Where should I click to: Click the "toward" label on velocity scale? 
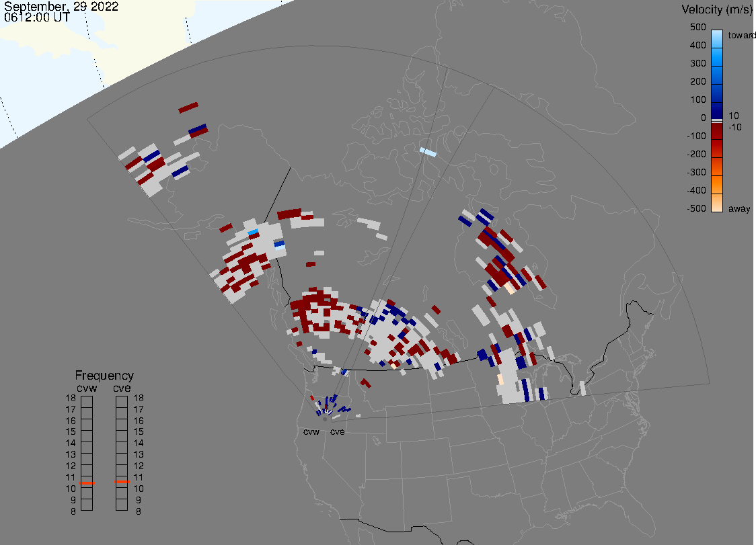coord(741,35)
